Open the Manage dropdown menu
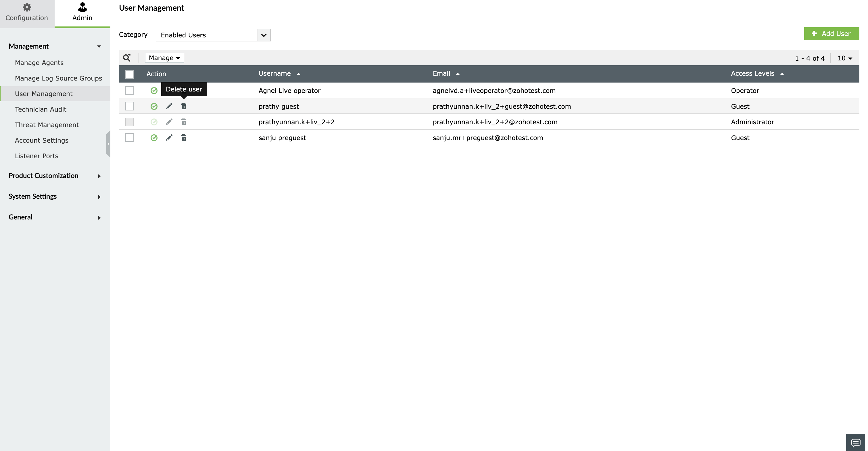Screen dimensions: 868x451 click(164, 58)
